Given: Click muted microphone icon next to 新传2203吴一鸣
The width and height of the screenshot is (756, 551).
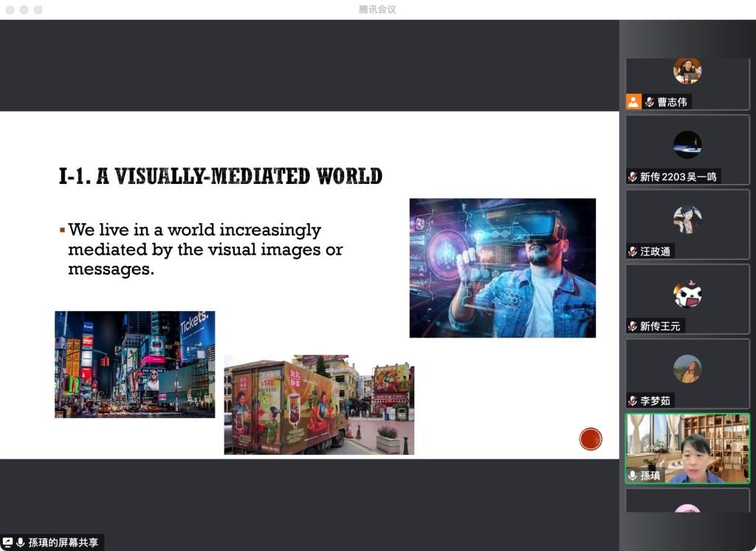Looking at the screenshot, I should tap(633, 177).
